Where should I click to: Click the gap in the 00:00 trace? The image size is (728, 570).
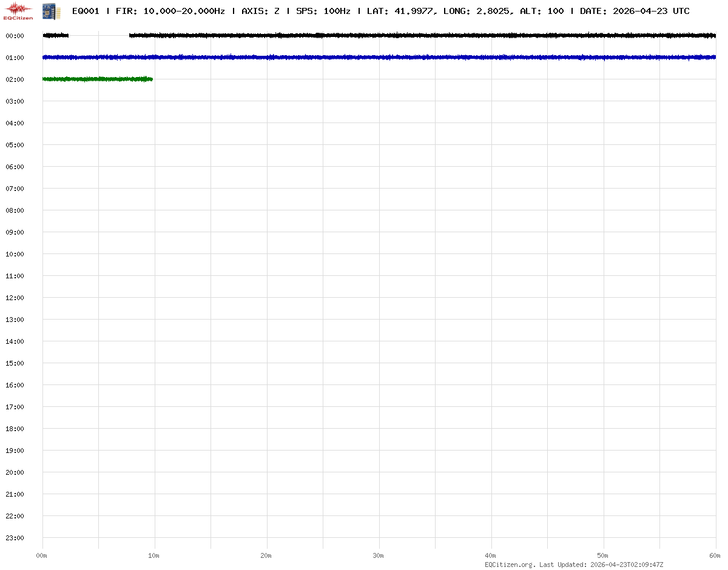(x=99, y=36)
